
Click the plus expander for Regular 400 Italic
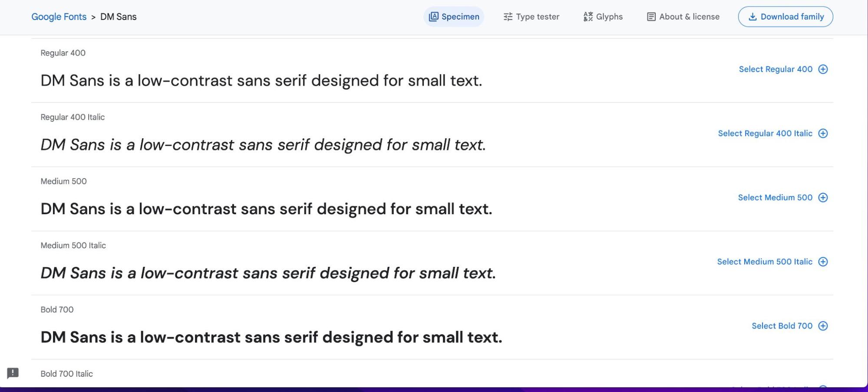[x=823, y=133]
